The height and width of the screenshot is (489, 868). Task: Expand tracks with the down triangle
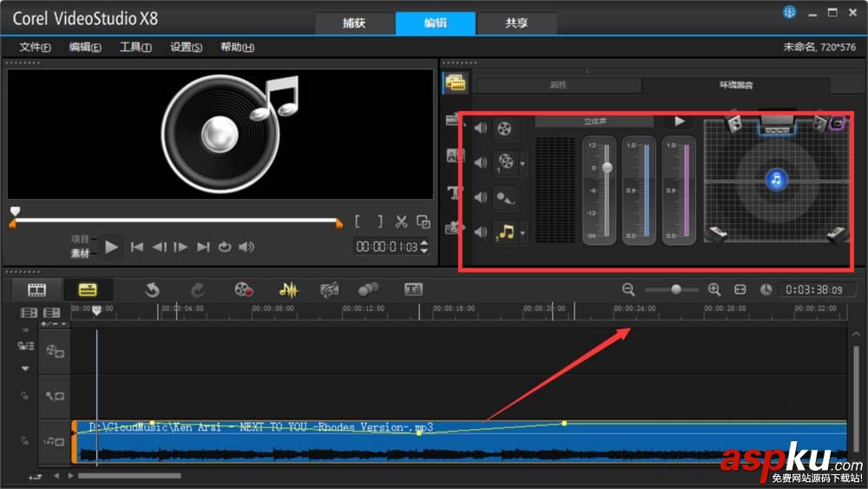25,368
